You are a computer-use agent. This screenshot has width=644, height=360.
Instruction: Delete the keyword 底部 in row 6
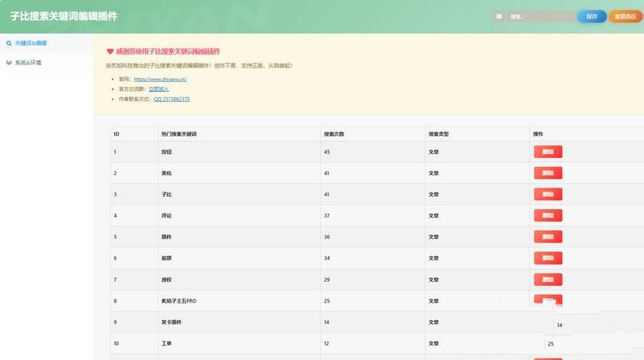tap(547, 258)
